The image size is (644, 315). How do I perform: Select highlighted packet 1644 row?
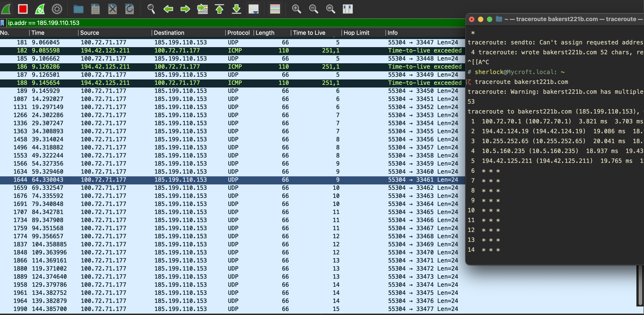[232, 180]
